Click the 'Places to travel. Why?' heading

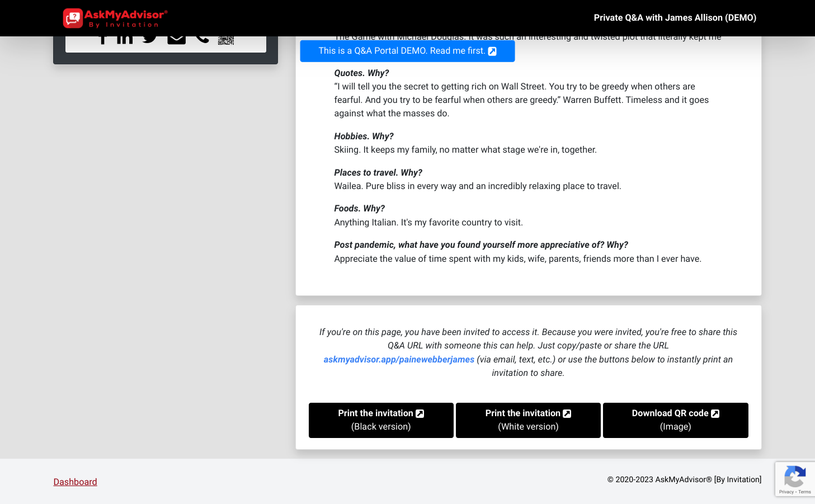point(378,173)
